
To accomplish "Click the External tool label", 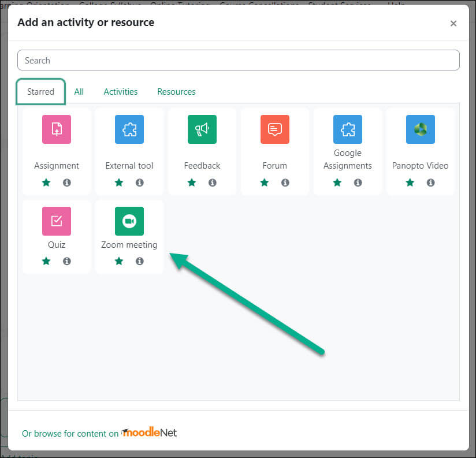I will pyautogui.click(x=129, y=166).
